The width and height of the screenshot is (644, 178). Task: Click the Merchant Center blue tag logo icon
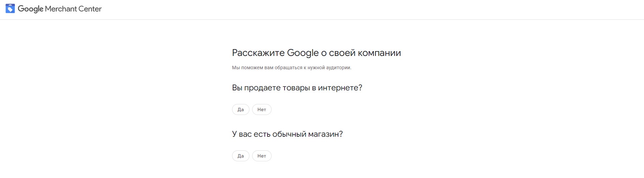coord(10,9)
